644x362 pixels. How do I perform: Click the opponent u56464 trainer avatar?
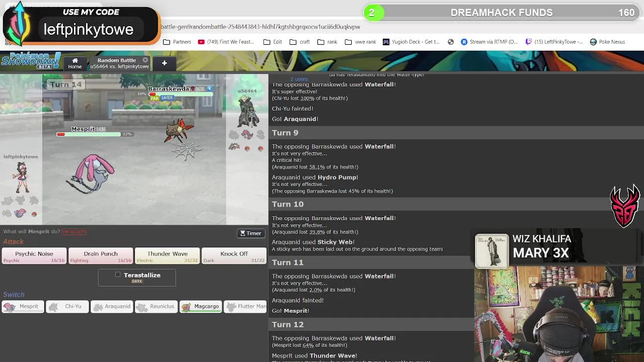click(249, 112)
